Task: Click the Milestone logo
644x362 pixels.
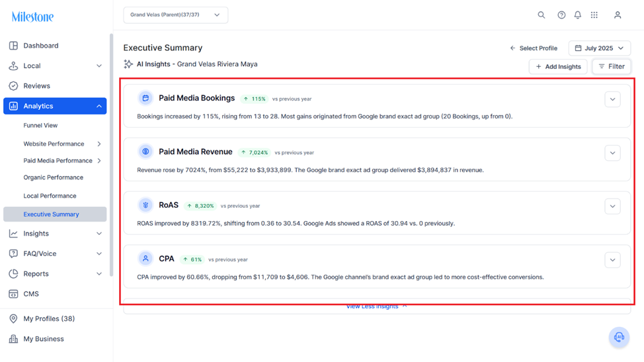Action: tap(32, 17)
